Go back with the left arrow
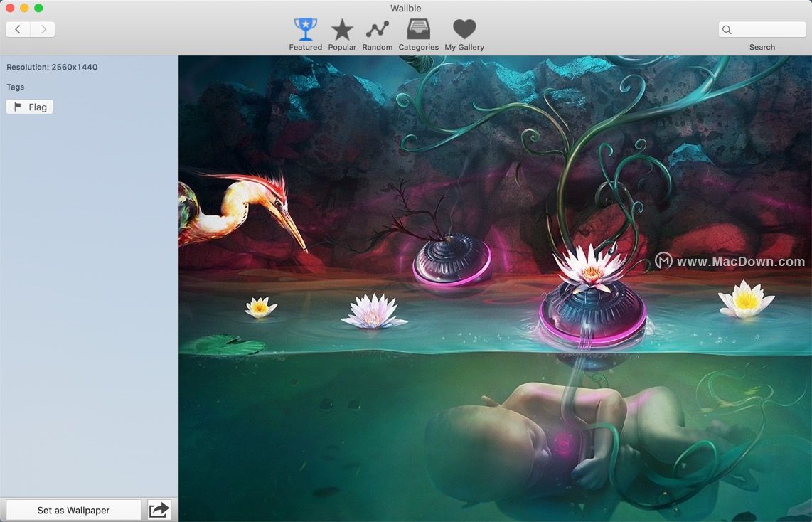 (x=18, y=30)
